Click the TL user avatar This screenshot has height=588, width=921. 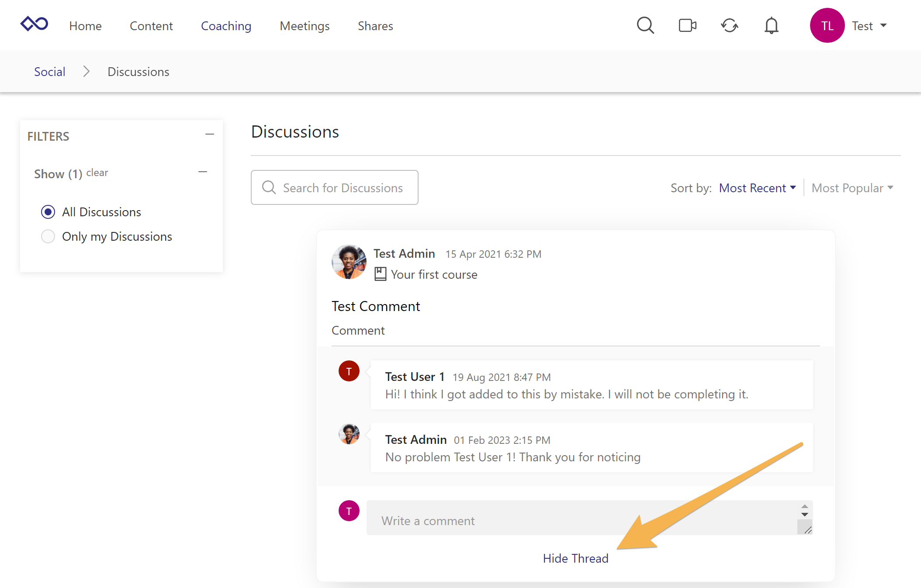(x=827, y=25)
